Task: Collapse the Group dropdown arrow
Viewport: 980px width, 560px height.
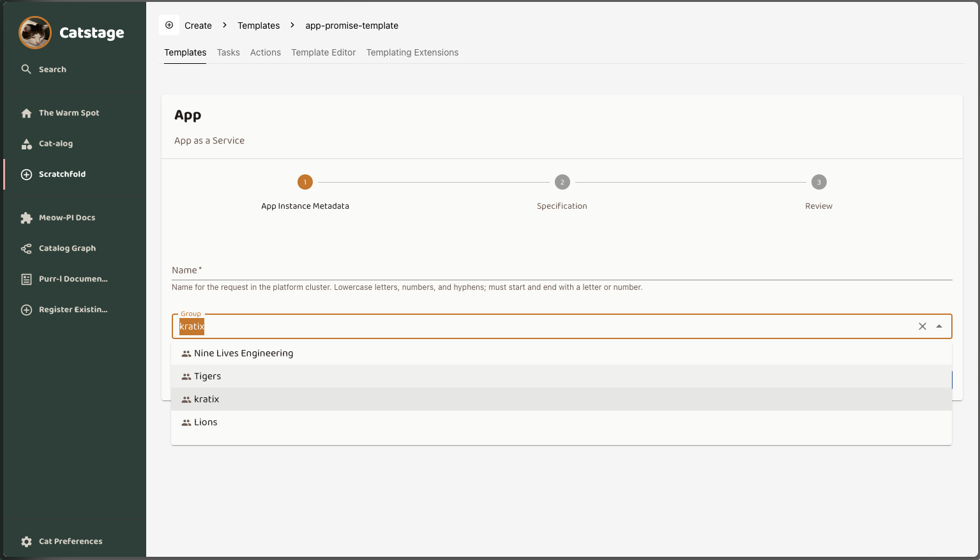Action: pos(939,326)
